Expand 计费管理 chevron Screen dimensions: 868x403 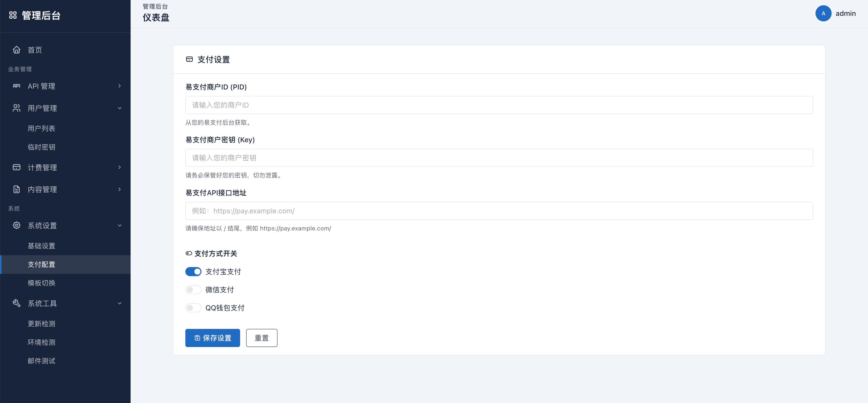coord(120,167)
